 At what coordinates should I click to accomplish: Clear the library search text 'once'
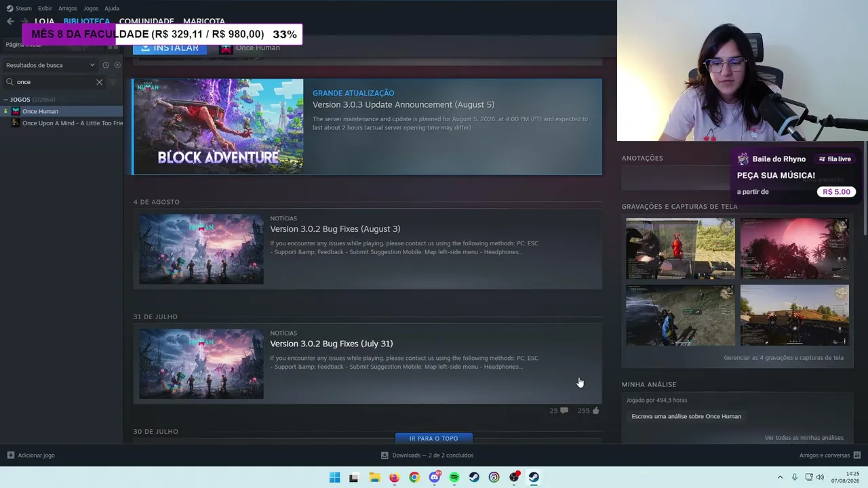(99, 82)
